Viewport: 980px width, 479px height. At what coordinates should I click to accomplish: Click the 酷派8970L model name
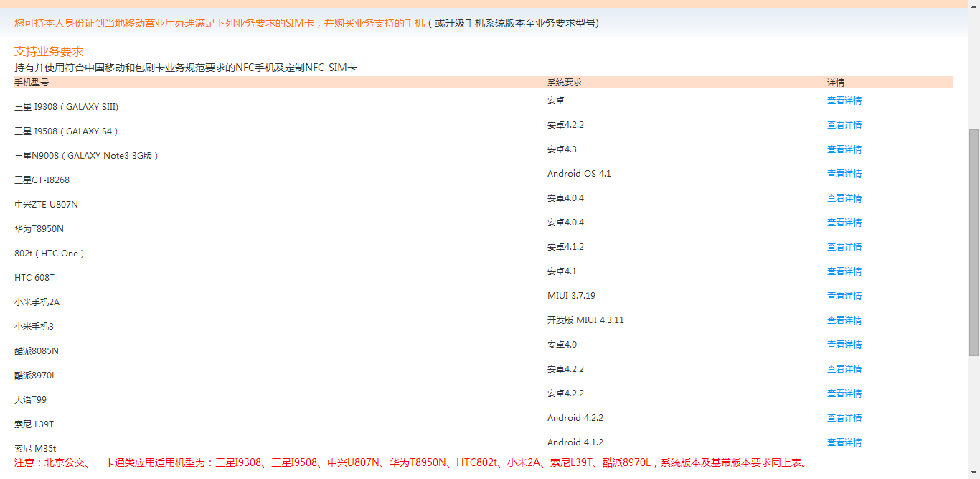[x=35, y=376]
